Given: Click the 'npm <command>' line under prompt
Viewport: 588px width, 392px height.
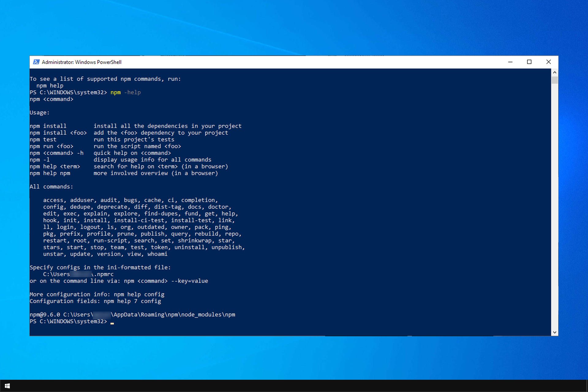Looking at the screenshot, I should (51, 99).
